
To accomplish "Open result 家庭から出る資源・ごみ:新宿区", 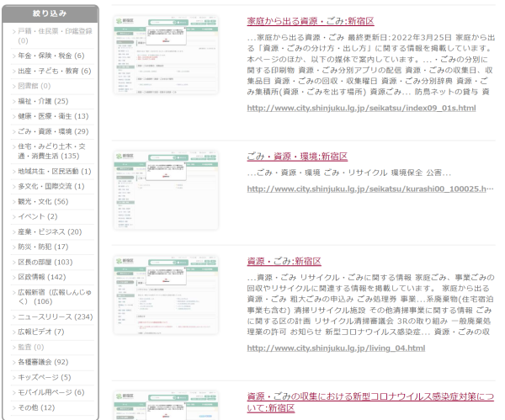I will [x=311, y=21].
